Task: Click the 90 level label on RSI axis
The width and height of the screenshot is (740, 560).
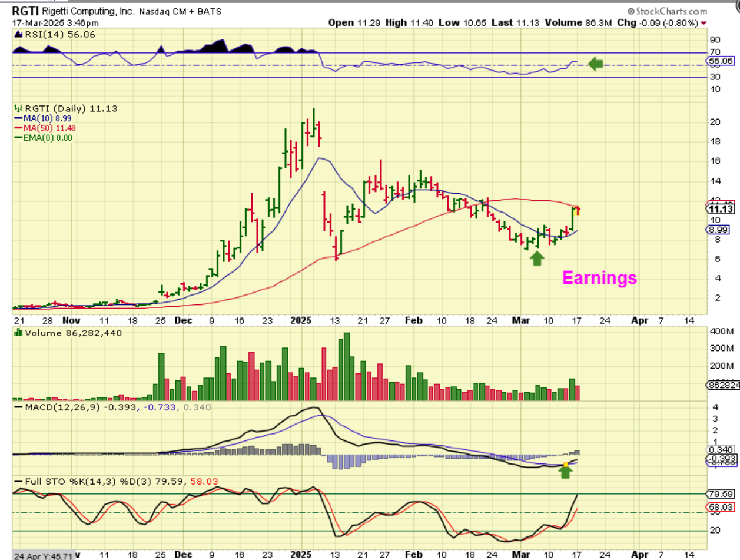Action: [x=715, y=39]
